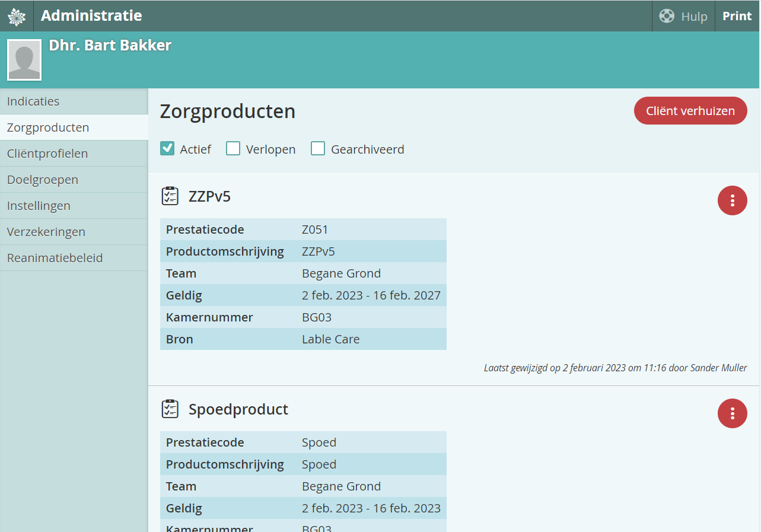Go to Cliëntprofielen in the sidebar
Image resolution: width=761 pixels, height=532 pixels.
tap(47, 154)
